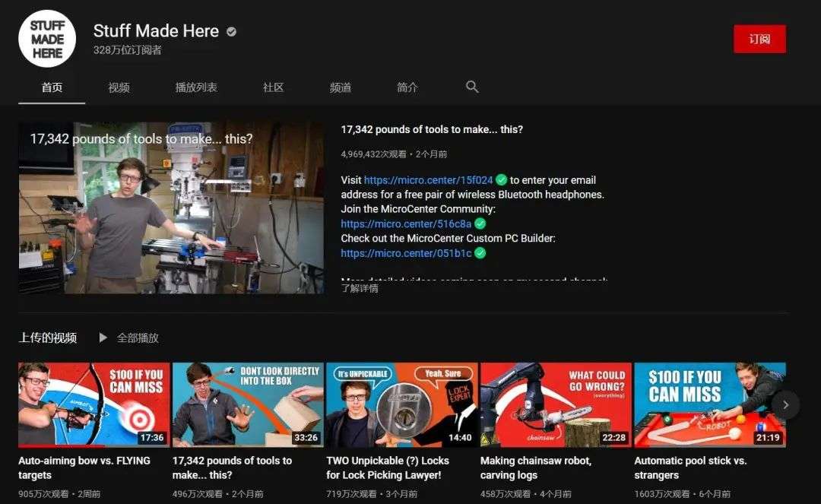
Task: Click the 33:26 duration badge
Action: 306,438
